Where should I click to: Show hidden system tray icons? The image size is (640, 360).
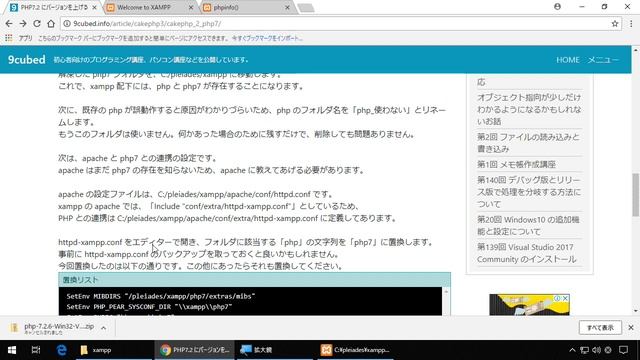pos(572,350)
